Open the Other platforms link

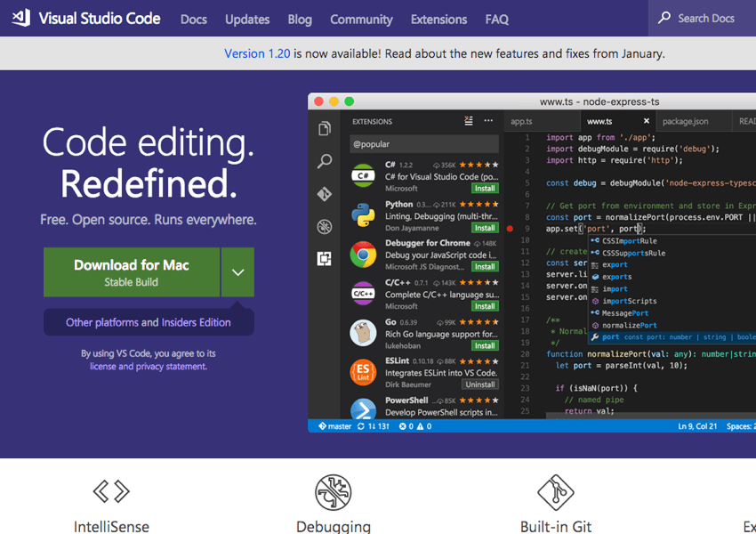coord(102,322)
